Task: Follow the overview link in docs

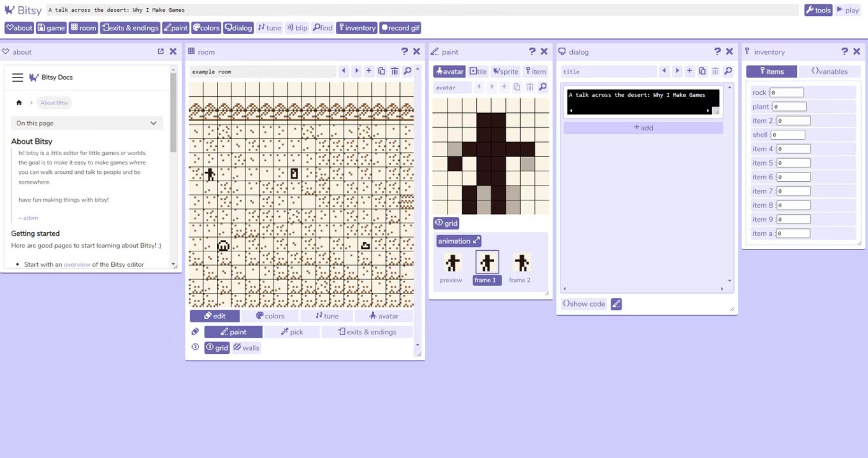Action: coord(77,264)
